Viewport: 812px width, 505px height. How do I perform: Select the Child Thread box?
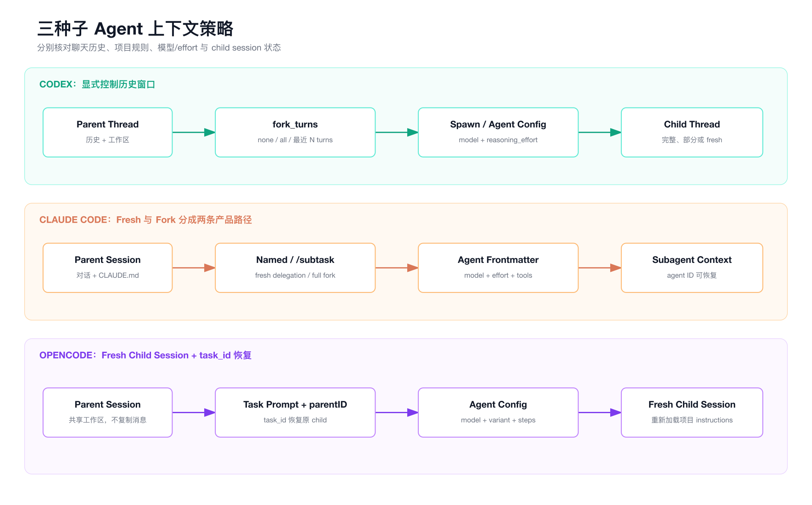(x=692, y=132)
